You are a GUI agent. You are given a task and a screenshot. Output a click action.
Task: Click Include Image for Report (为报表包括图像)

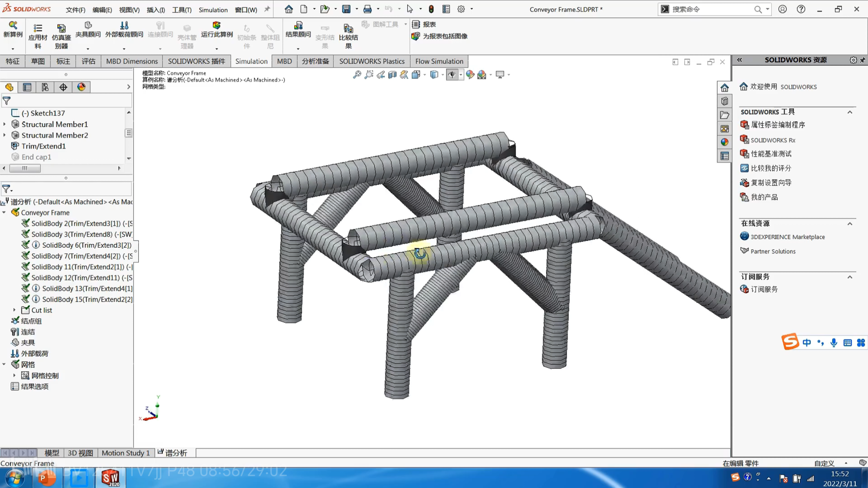point(439,36)
